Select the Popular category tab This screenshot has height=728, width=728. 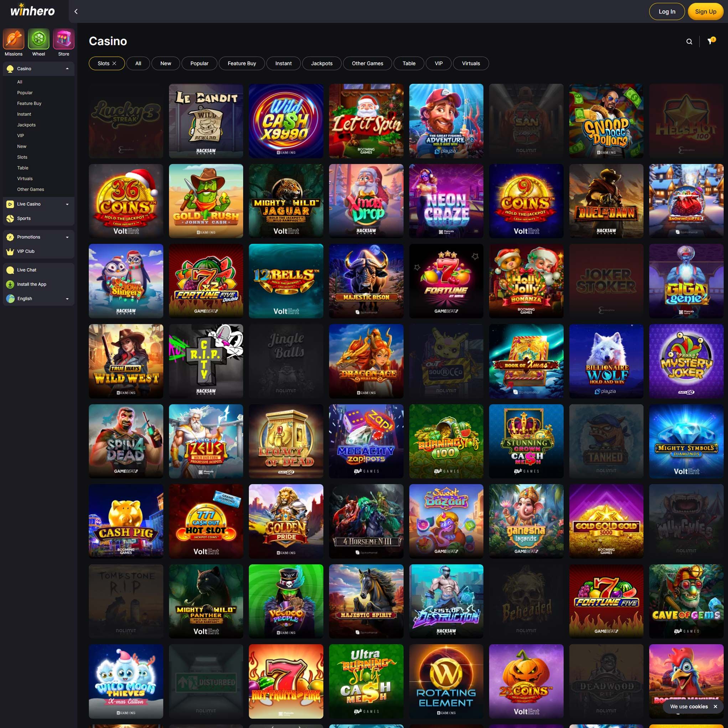[199, 63]
